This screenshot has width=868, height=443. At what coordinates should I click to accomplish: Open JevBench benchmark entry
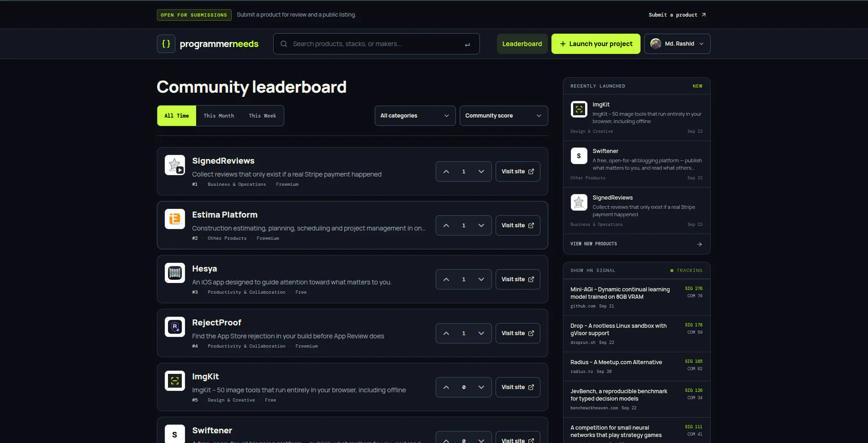point(636,399)
